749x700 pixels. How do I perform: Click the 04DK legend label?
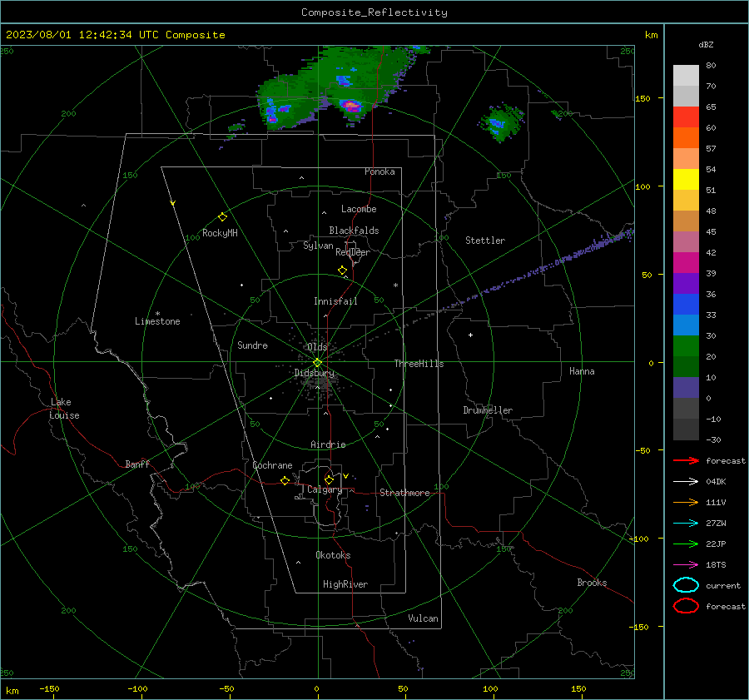click(716, 482)
